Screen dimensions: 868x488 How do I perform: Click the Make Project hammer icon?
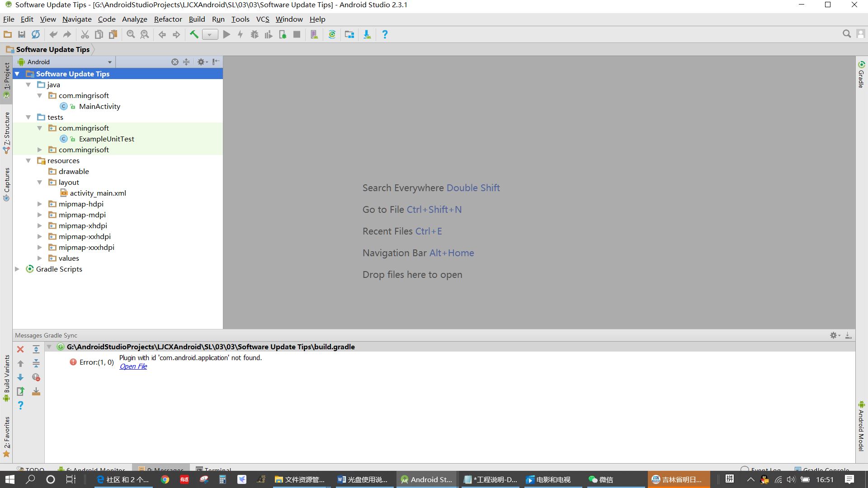(194, 34)
